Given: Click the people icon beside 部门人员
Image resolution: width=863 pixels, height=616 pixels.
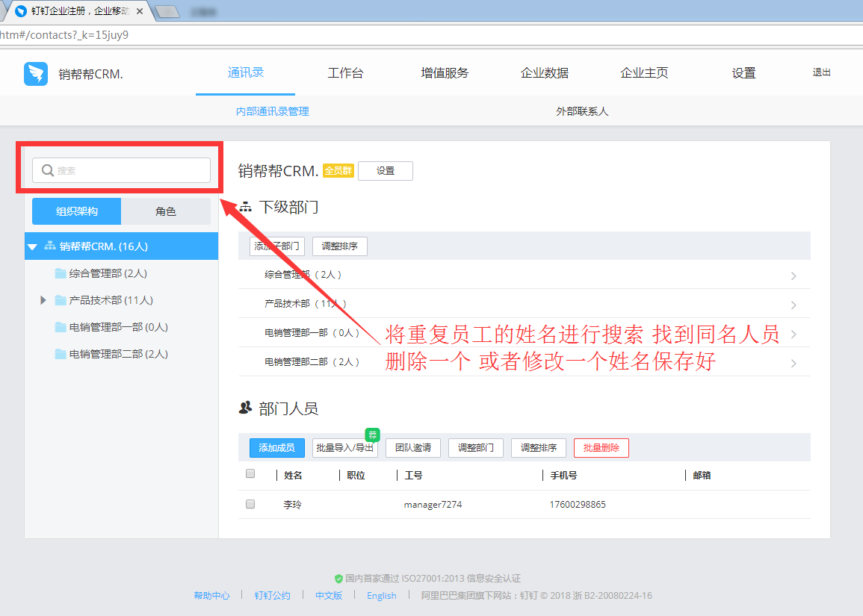Looking at the screenshot, I should [x=246, y=408].
